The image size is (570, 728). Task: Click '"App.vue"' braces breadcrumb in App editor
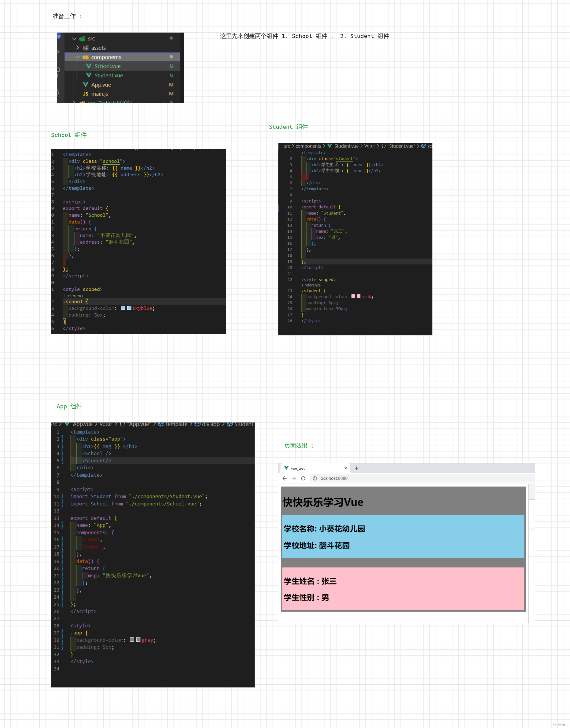tap(135, 424)
